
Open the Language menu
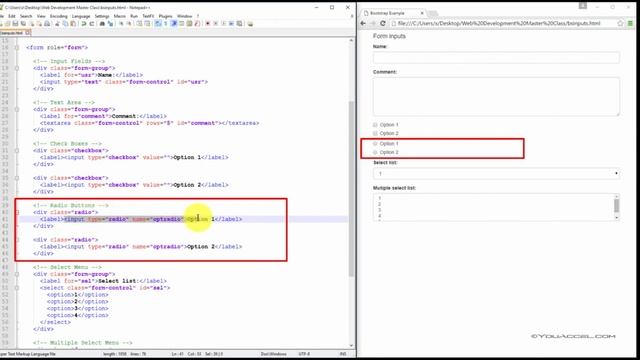[x=81, y=16]
